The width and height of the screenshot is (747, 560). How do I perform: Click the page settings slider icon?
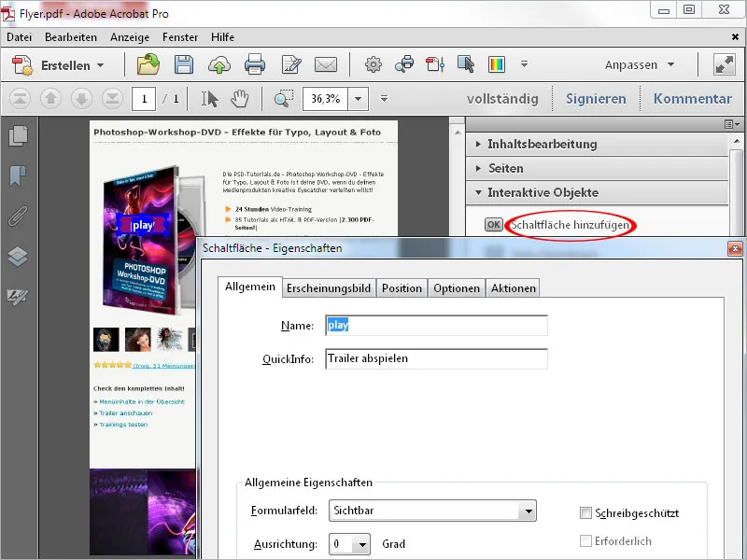[435, 64]
